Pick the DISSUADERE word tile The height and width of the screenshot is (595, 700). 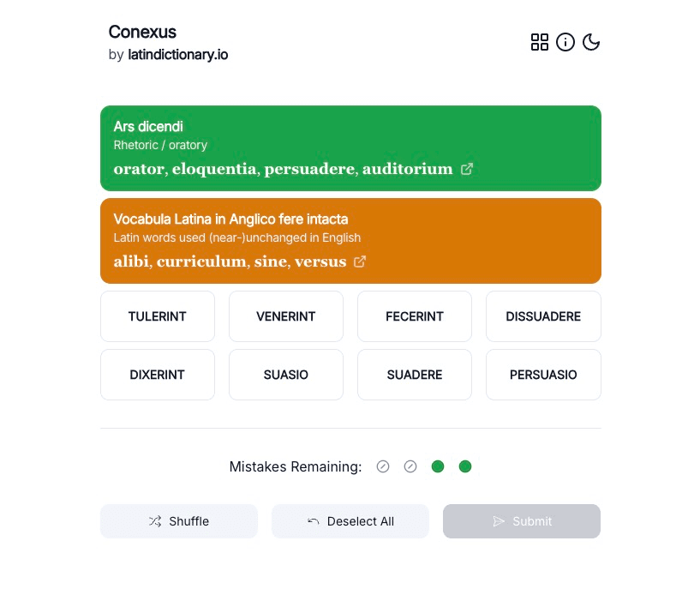coord(543,316)
